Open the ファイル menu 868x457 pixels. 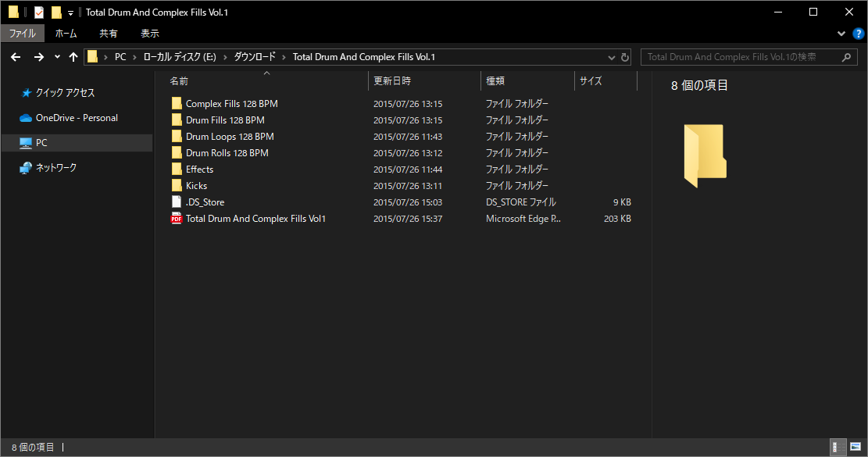tap(22, 33)
